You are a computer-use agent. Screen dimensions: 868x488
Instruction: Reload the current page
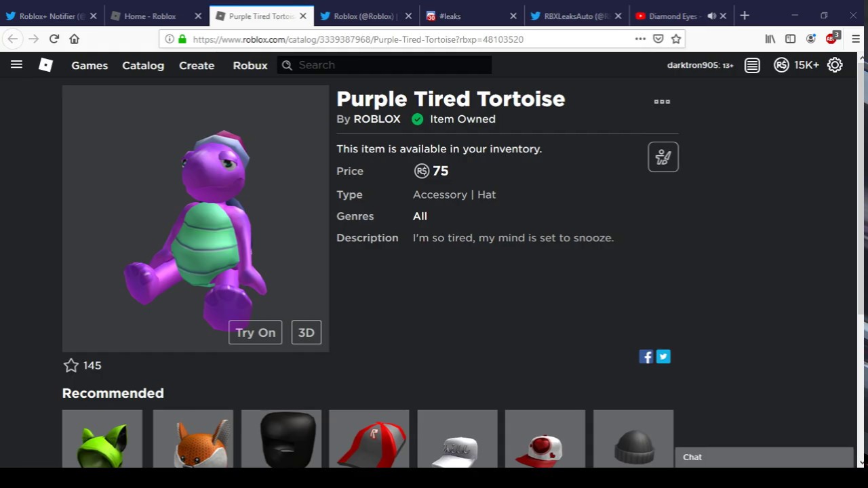tap(54, 39)
